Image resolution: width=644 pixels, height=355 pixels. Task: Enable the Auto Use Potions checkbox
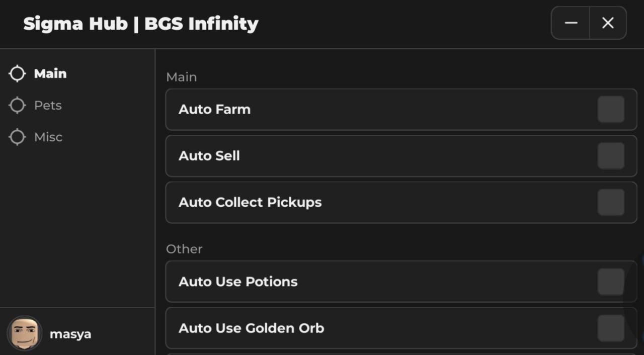tap(611, 282)
